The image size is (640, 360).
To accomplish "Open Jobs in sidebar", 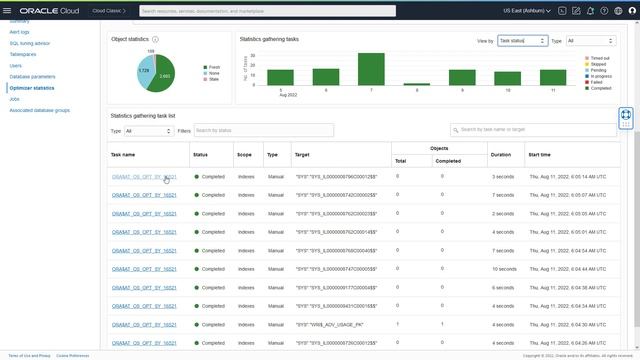I will click(14, 99).
